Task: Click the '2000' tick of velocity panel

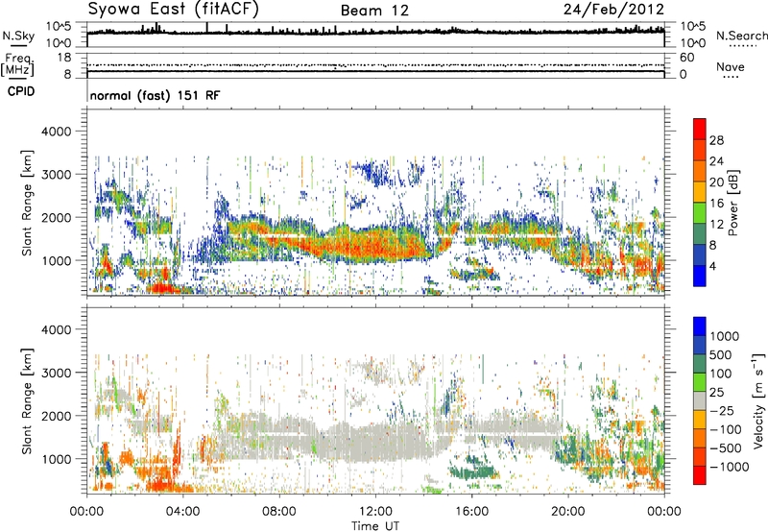Action: (x=57, y=416)
